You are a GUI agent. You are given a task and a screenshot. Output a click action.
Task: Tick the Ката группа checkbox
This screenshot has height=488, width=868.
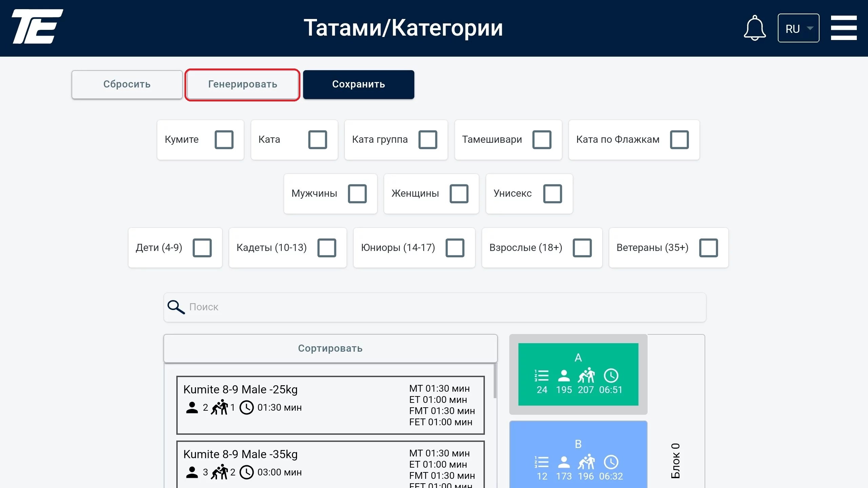click(428, 140)
